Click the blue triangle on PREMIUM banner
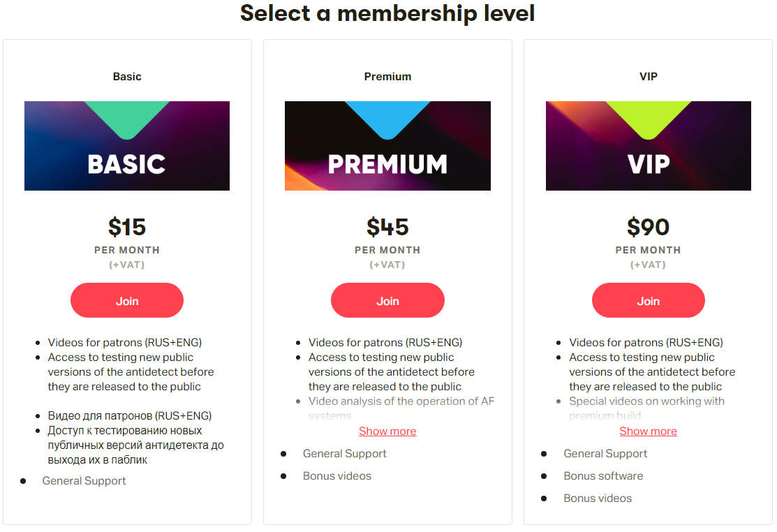The height and width of the screenshot is (532, 777). pos(387,116)
